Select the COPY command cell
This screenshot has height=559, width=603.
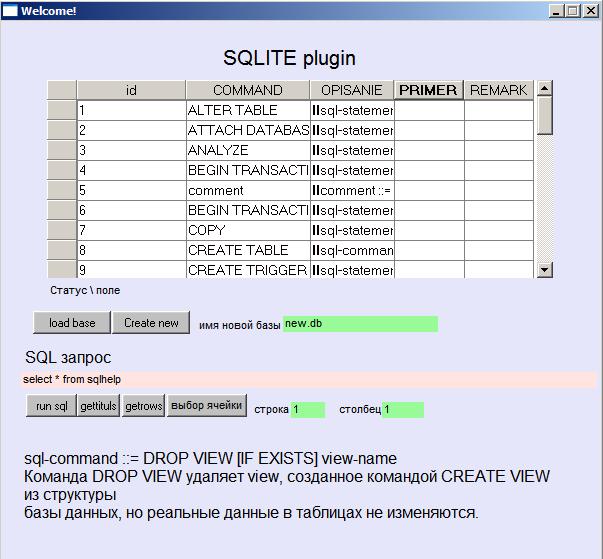coord(248,230)
